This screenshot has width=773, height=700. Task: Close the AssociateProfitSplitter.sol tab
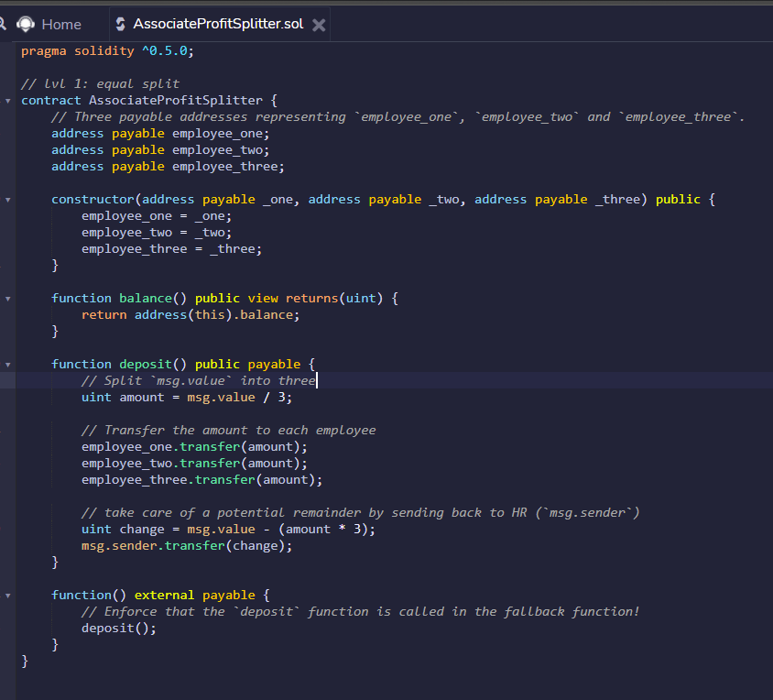319,25
